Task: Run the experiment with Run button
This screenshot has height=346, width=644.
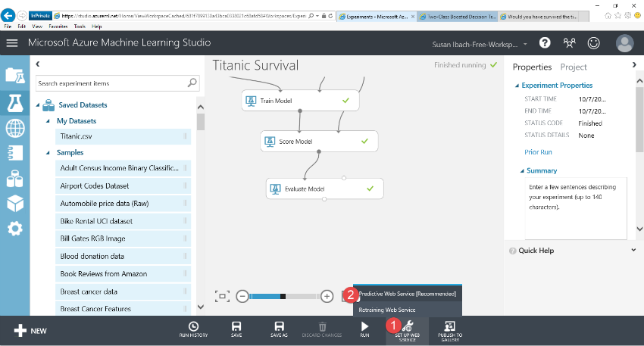Action: click(364, 329)
